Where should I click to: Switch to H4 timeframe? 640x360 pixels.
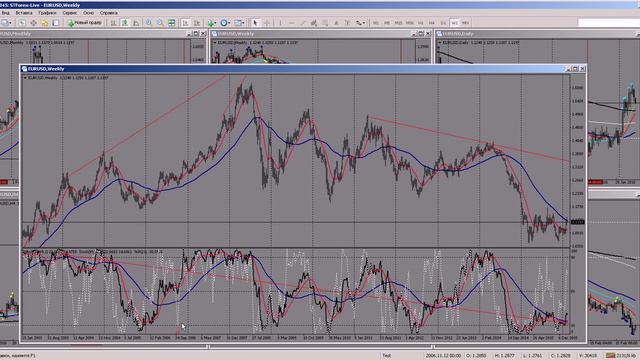(x=431, y=23)
